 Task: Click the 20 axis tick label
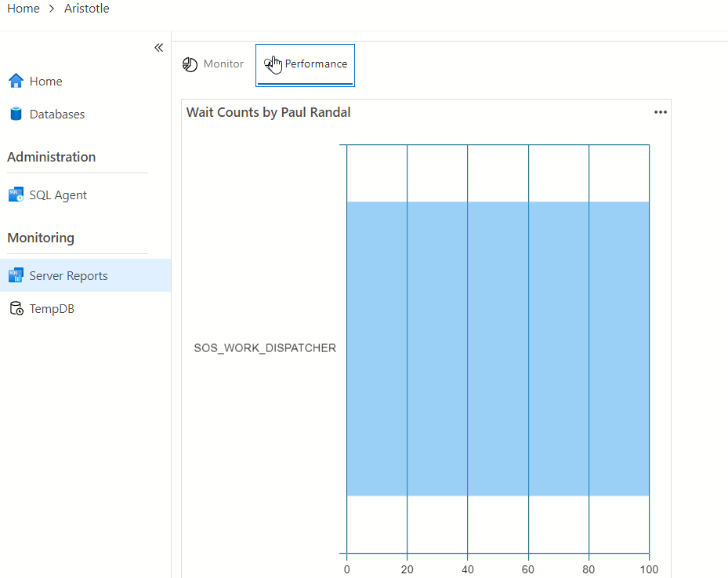click(407, 569)
